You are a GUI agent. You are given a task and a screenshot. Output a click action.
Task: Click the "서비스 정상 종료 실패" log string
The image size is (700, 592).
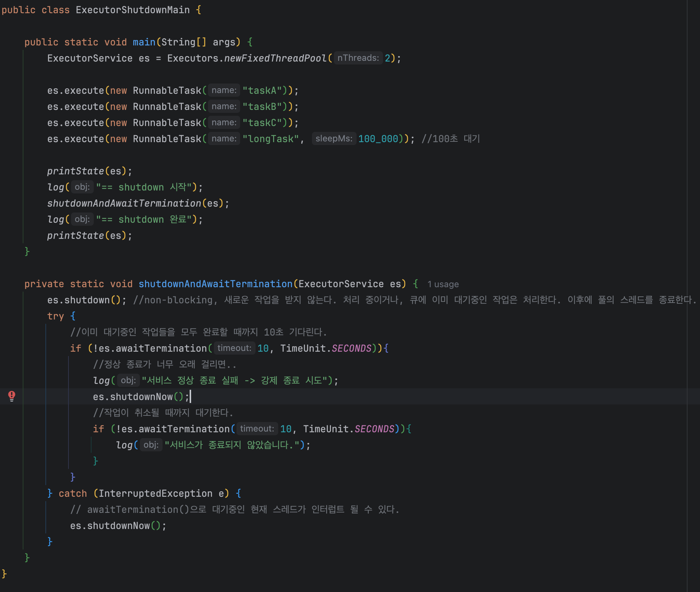click(235, 381)
